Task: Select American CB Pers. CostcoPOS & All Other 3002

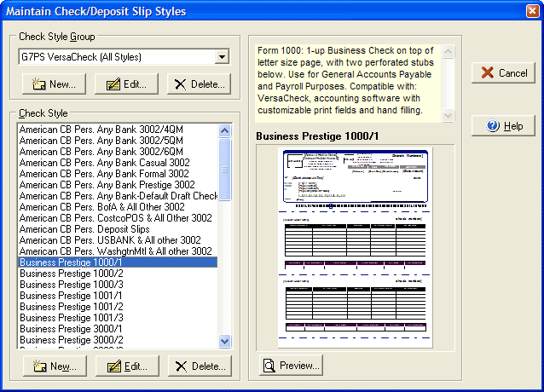Action: [118, 218]
